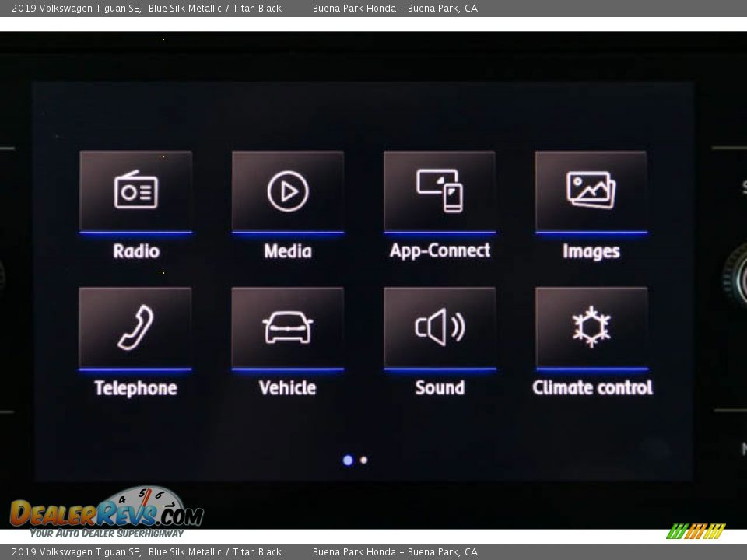Click the "Telephone" label text
The image size is (747, 560).
135,388
